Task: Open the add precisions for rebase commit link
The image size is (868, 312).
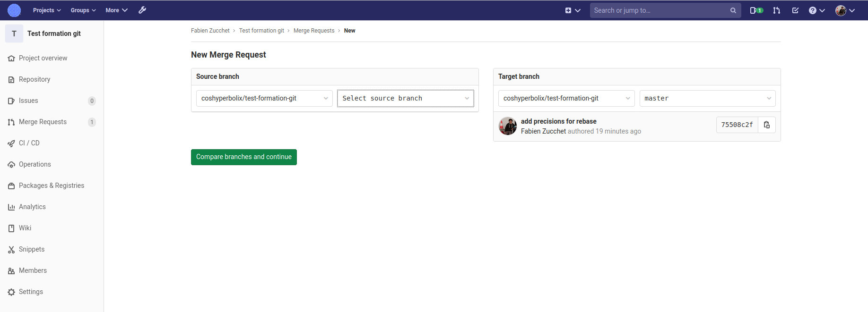Action: (558, 121)
